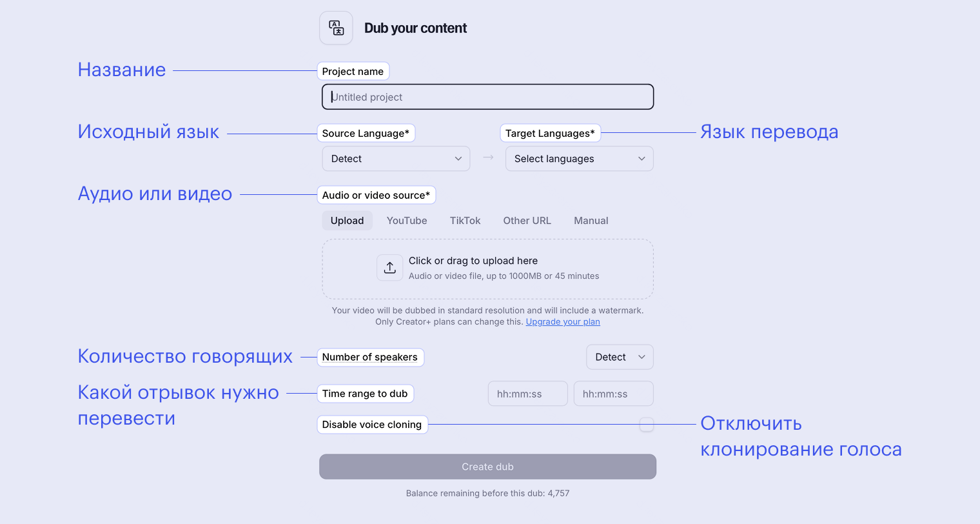
Task: Open the Source Language dropdown
Action: 396,158
